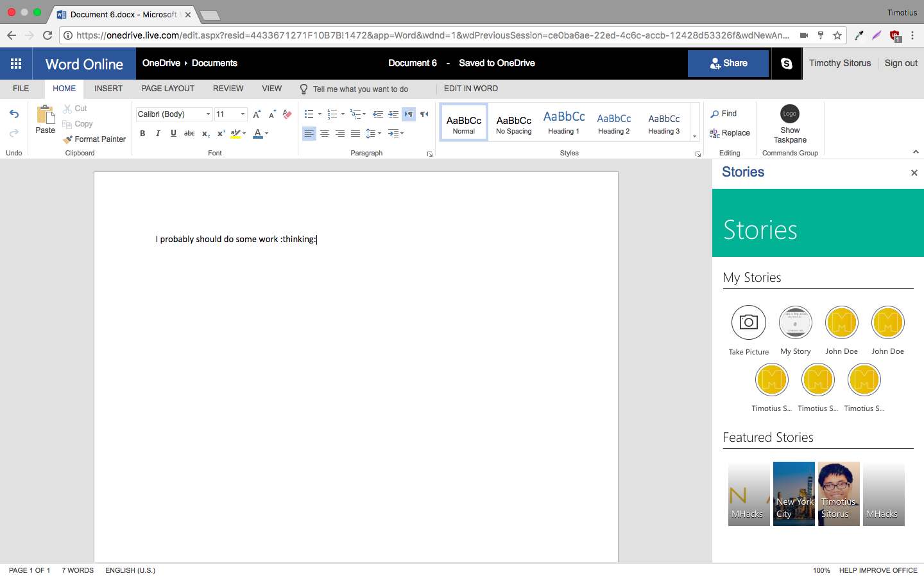Open the font color dropdown arrow
The image size is (924, 578).
(266, 134)
